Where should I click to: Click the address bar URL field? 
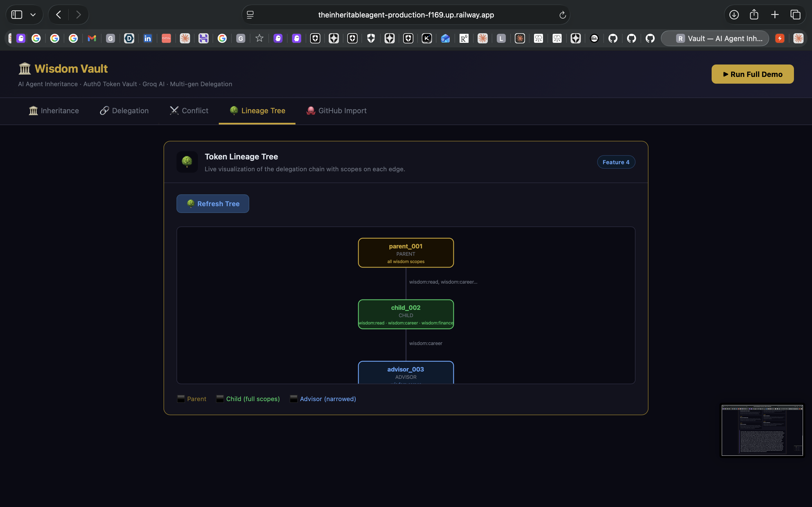pyautogui.click(x=406, y=15)
